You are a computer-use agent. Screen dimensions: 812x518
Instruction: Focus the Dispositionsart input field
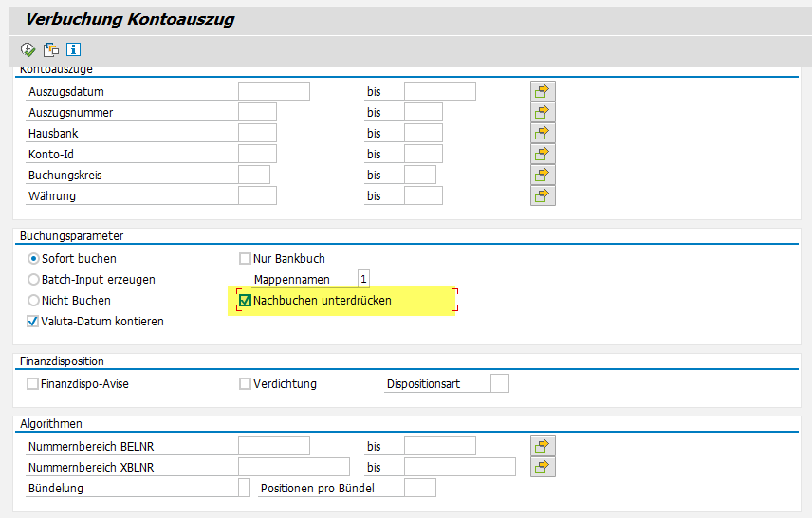500,383
